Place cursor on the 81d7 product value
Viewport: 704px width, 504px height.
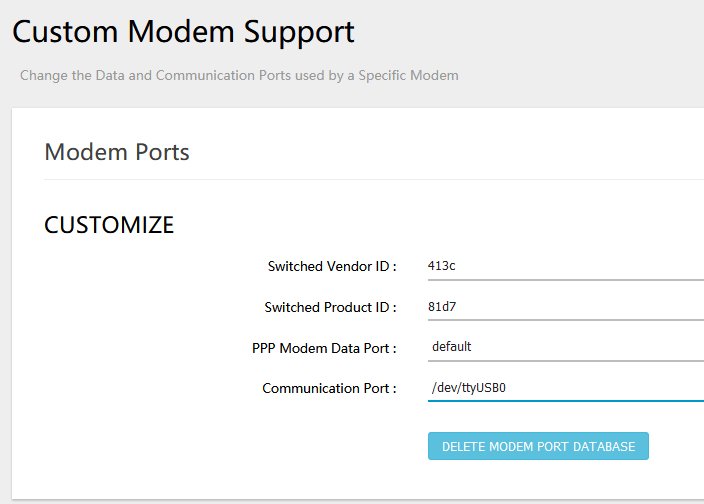click(442, 307)
